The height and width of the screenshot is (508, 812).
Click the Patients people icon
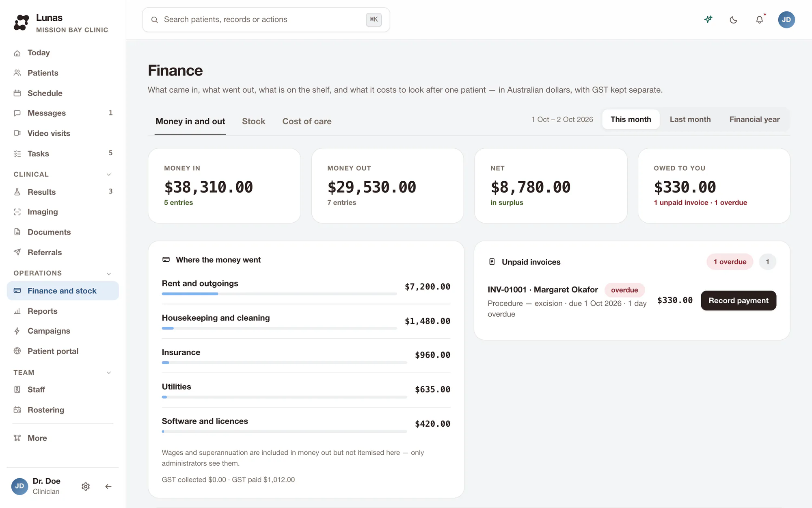(17, 73)
